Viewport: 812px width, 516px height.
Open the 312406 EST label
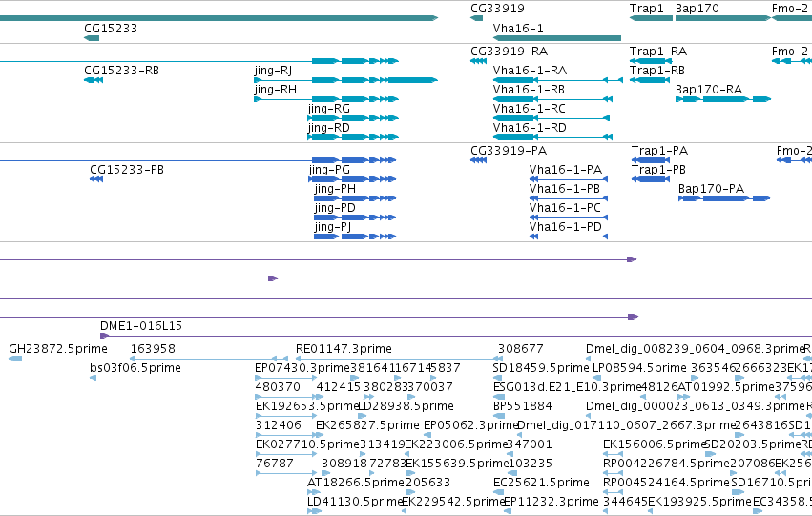278,425
